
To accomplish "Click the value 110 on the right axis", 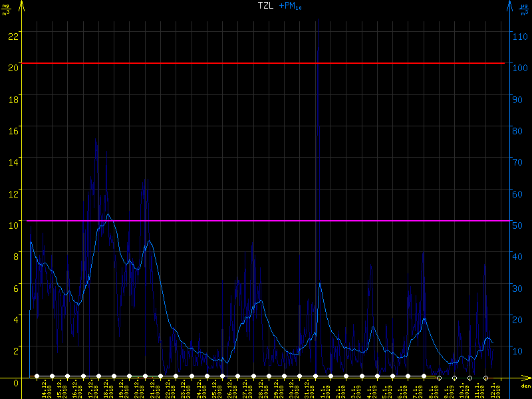I will 519,36.
